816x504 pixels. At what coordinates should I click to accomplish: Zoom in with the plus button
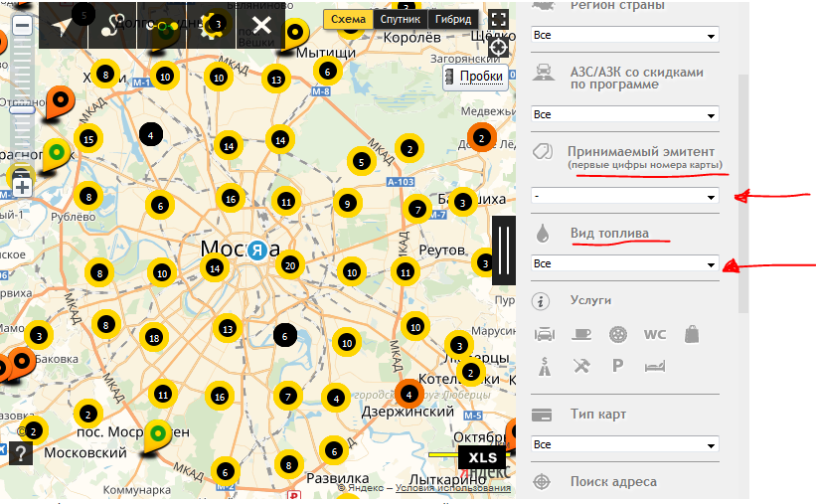pos(22,187)
